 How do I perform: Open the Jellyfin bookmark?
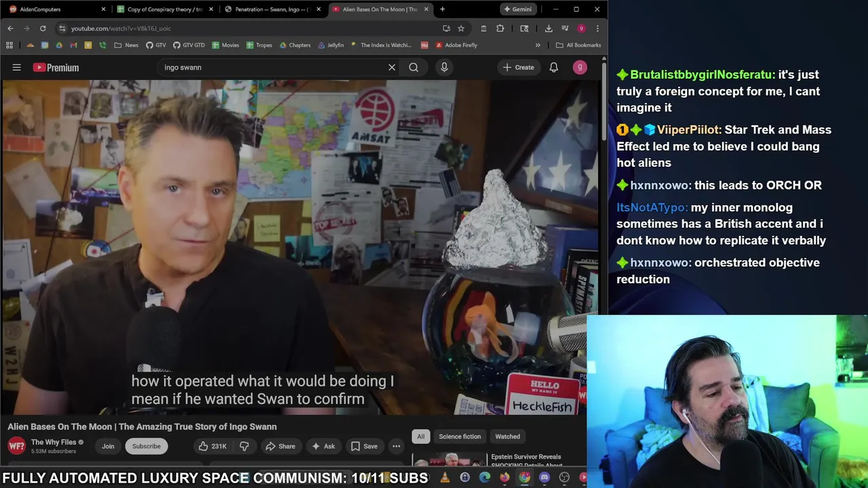click(331, 45)
